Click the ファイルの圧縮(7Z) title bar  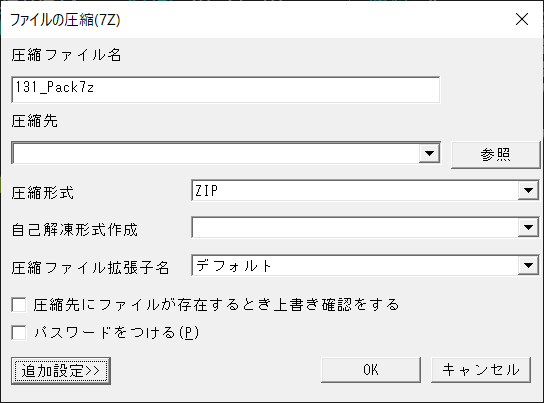pos(257,19)
